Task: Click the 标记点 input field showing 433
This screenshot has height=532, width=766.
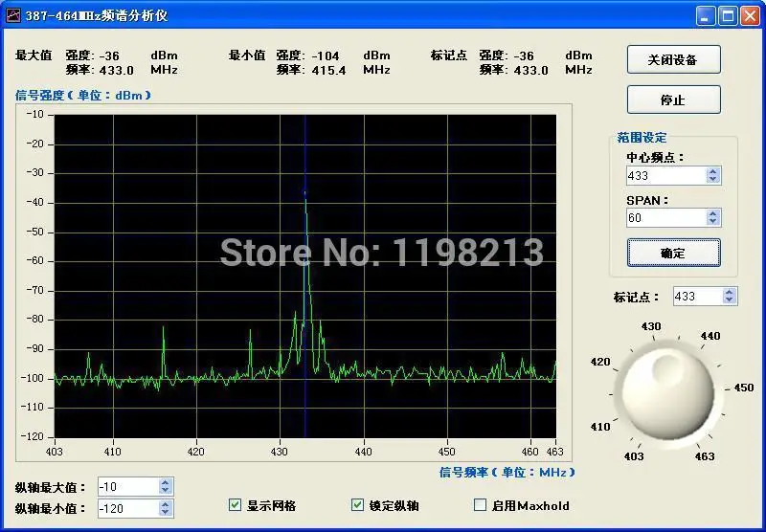Action: point(698,297)
